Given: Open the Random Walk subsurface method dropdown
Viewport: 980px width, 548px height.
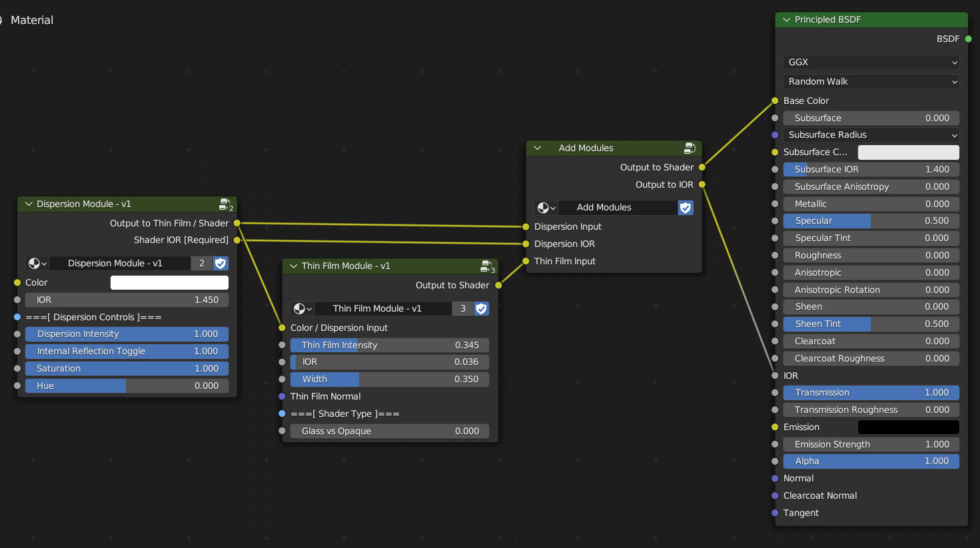Looking at the screenshot, I should point(871,81).
